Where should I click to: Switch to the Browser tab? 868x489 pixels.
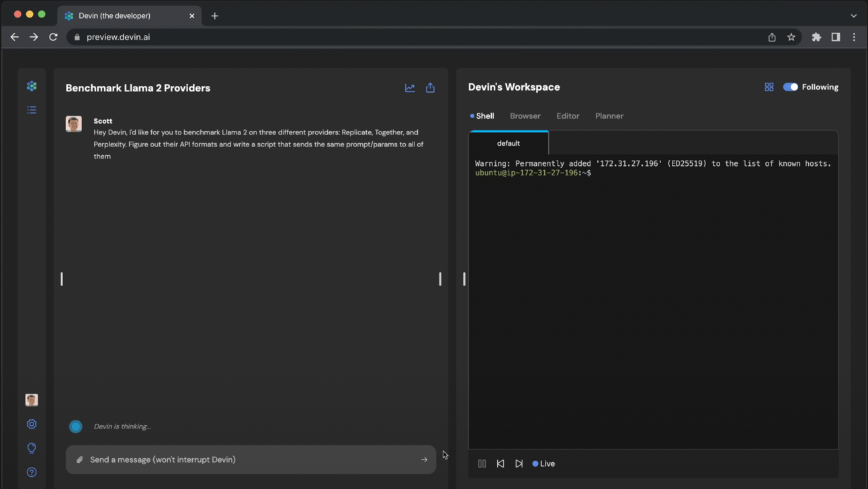click(525, 116)
